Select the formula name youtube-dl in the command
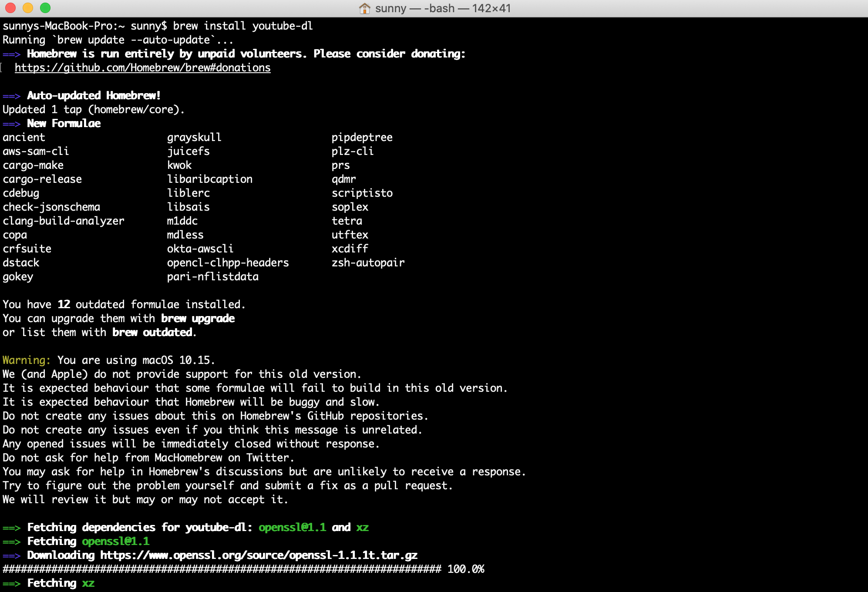Image resolution: width=868 pixels, height=592 pixels. click(x=282, y=26)
